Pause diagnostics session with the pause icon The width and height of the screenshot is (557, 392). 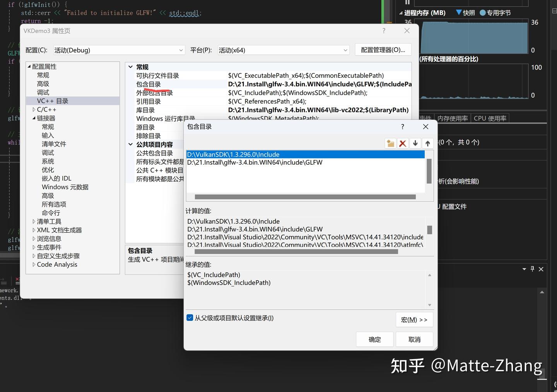pos(407,3)
